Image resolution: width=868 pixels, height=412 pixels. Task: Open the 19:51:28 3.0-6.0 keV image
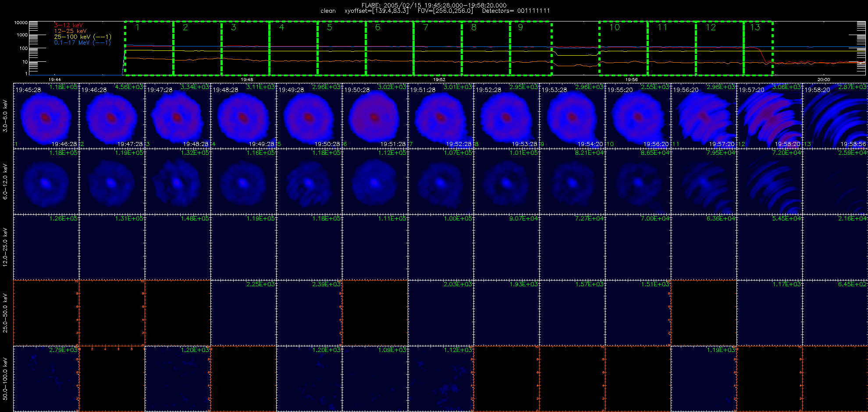(441, 116)
